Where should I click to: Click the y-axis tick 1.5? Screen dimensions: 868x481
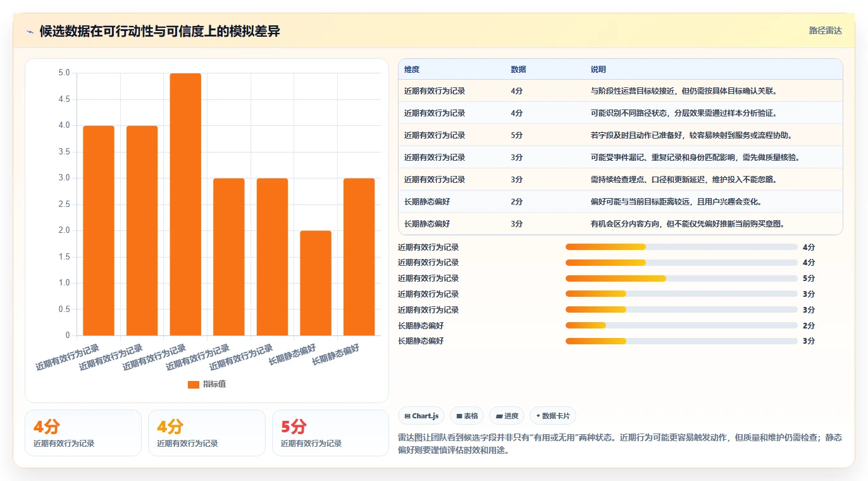click(64, 257)
